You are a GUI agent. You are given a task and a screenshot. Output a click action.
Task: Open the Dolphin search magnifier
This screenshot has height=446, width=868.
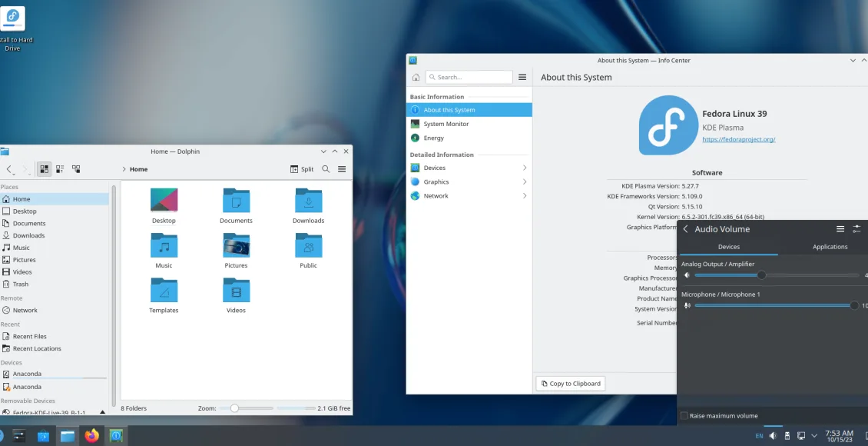coord(326,169)
